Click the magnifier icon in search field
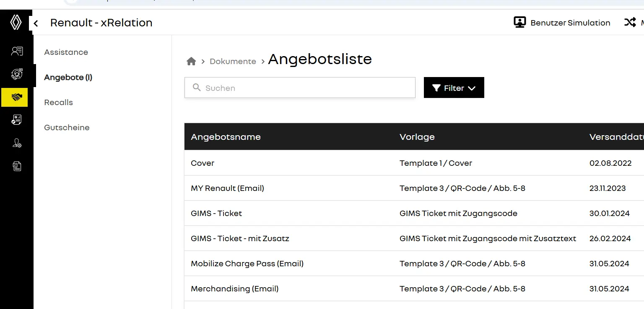 click(x=196, y=88)
